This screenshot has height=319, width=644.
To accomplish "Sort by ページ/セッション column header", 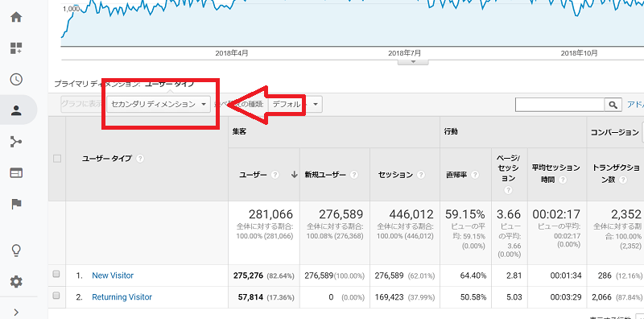I will [509, 168].
